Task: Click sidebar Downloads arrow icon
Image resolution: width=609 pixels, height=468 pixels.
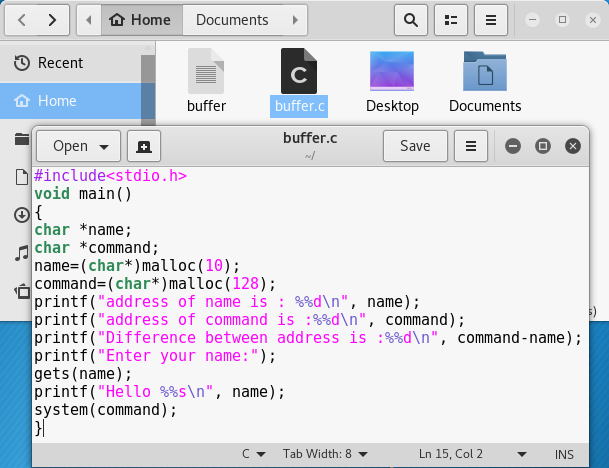Action: click(x=22, y=215)
